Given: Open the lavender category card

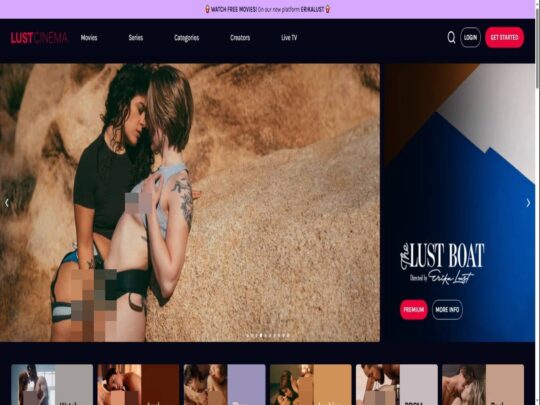Looking at the screenshot, I should 225,385.
